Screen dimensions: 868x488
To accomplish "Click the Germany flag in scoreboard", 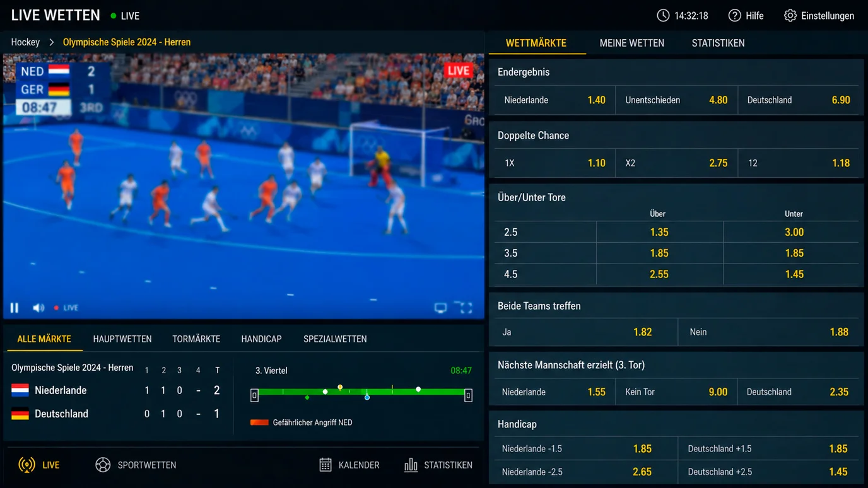I will pyautogui.click(x=20, y=414).
